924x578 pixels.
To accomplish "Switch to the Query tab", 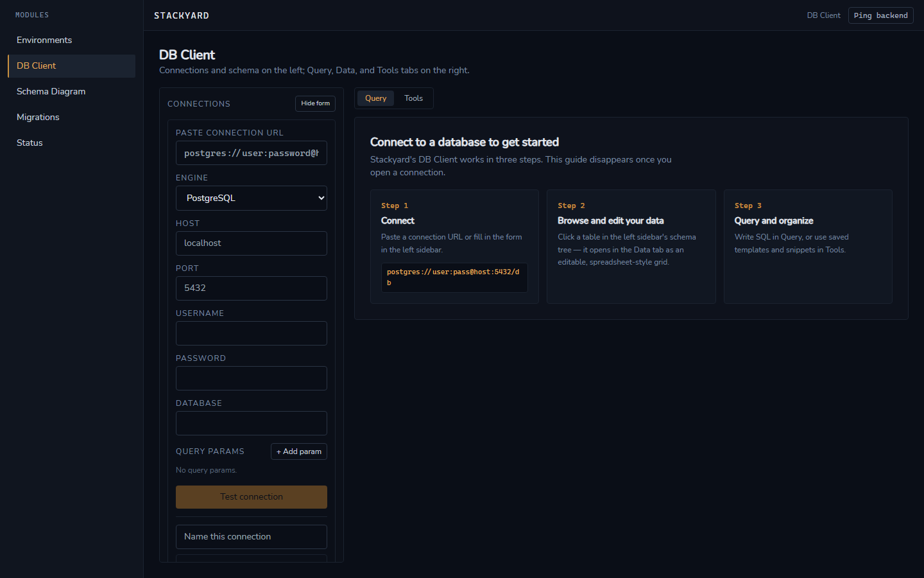I will pyautogui.click(x=375, y=98).
